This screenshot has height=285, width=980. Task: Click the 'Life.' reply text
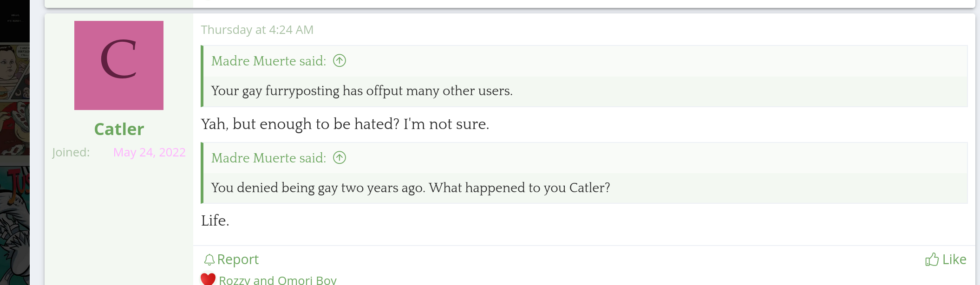pyautogui.click(x=215, y=220)
